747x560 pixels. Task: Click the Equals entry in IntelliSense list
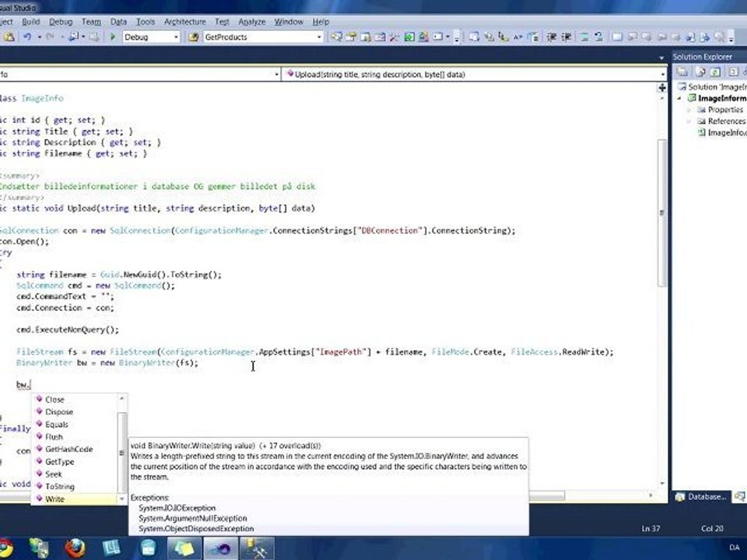75,425
